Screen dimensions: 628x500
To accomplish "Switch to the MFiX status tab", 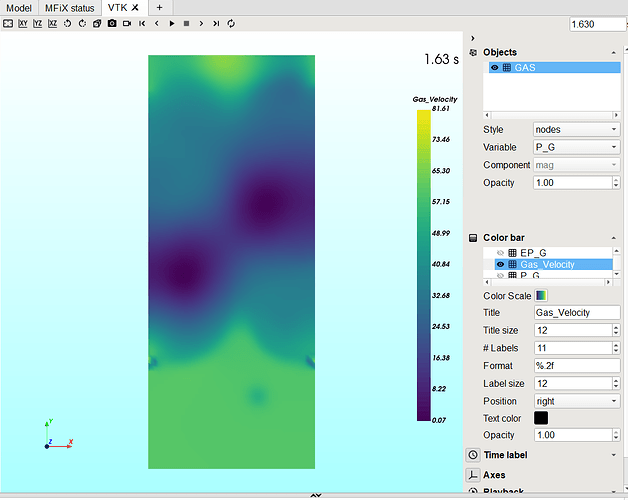I will pyautogui.click(x=70, y=8).
